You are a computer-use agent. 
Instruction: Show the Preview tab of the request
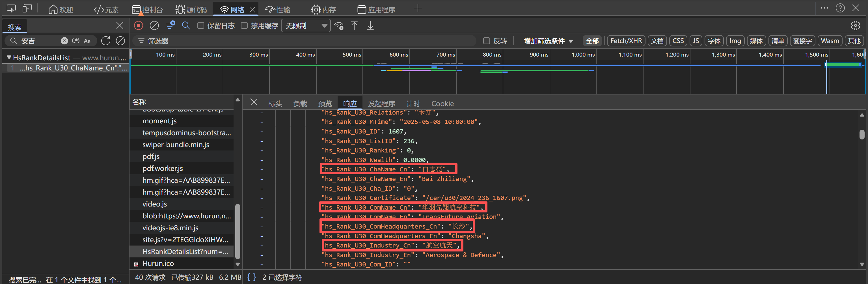coord(325,104)
